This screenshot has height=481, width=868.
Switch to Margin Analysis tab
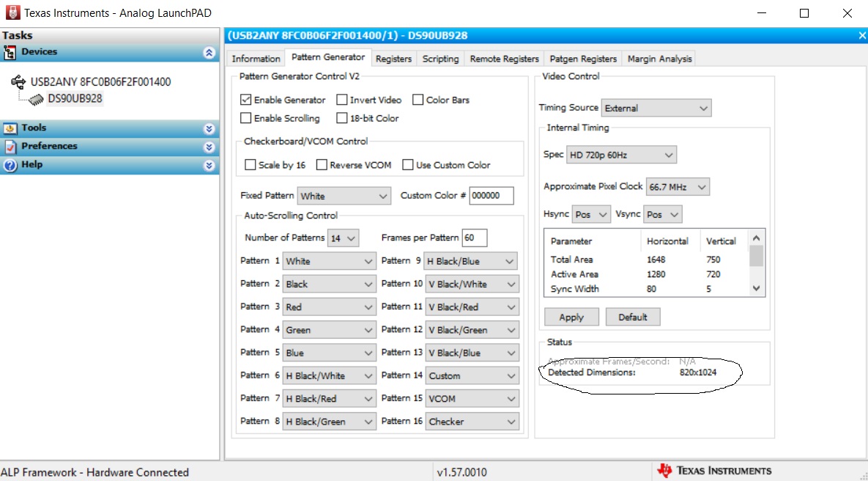[x=659, y=58]
